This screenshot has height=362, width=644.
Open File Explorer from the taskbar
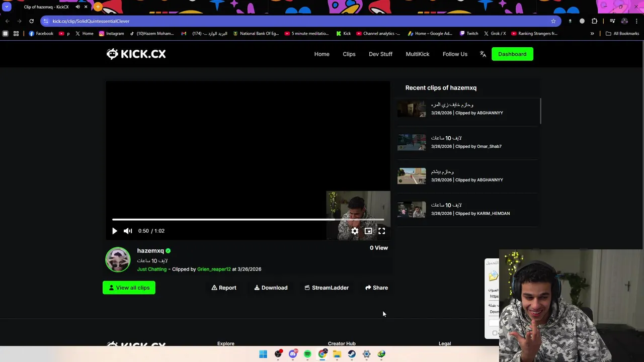click(337, 354)
